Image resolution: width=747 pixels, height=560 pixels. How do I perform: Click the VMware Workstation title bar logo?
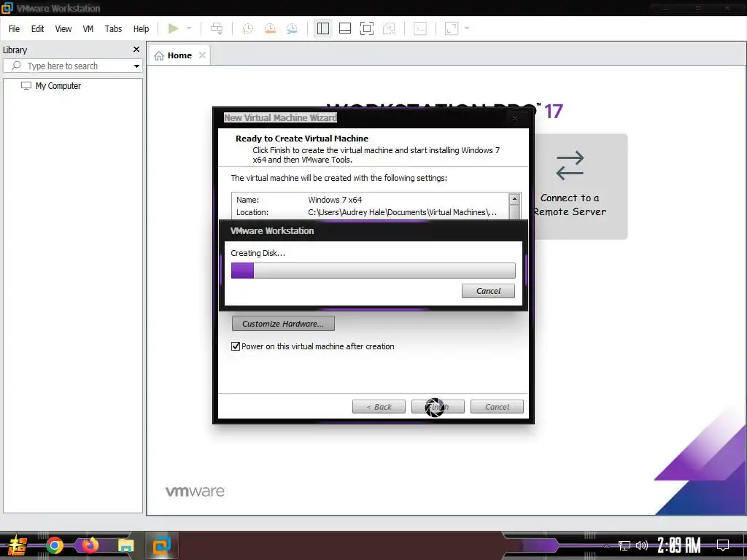coord(7,8)
